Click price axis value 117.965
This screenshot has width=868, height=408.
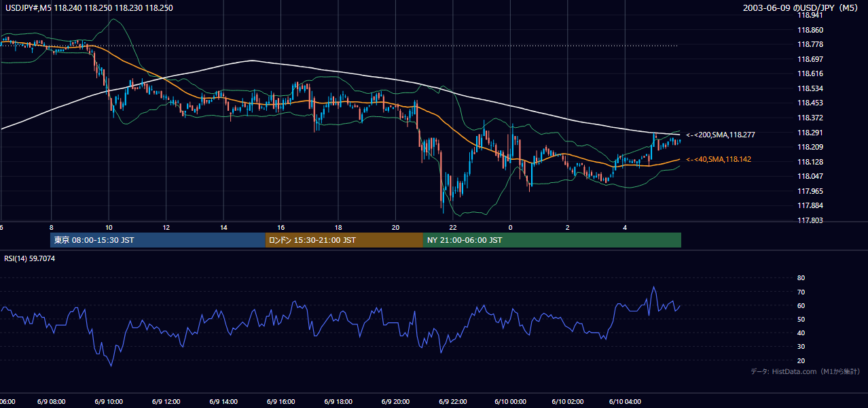(x=811, y=191)
